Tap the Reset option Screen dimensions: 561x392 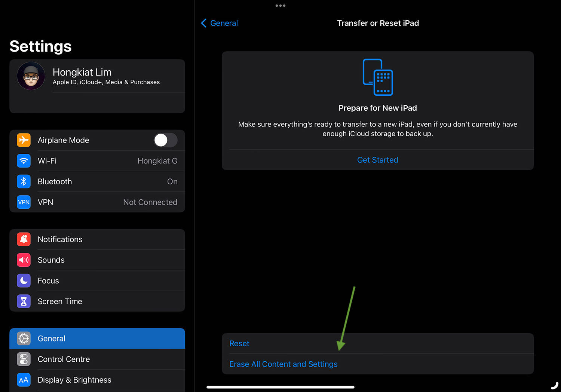click(x=378, y=343)
